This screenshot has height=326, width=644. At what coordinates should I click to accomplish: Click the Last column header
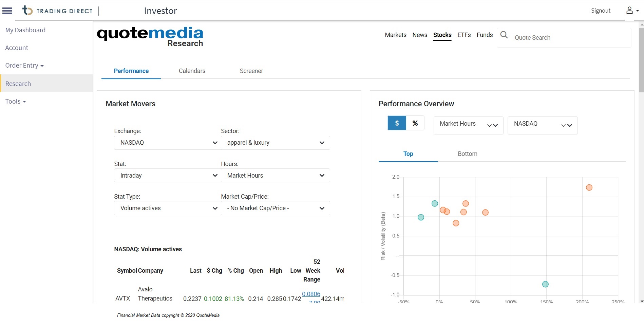(x=196, y=271)
